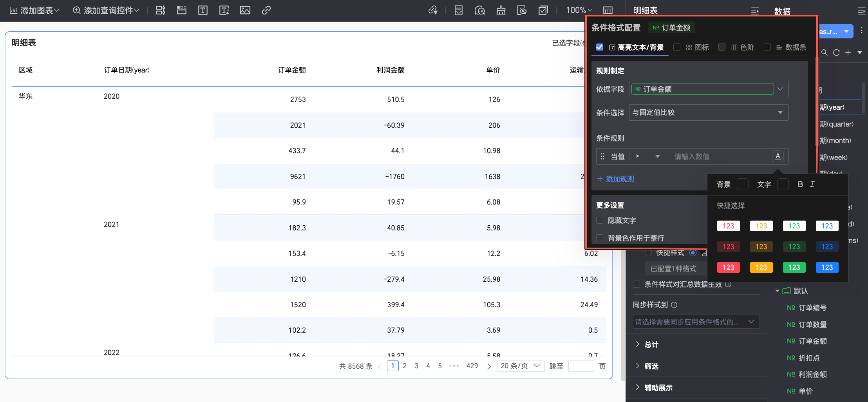The height and width of the screenshot is (402, 868).
Task: Click the info icon beside 同步样式到
Action: point(674,305)
